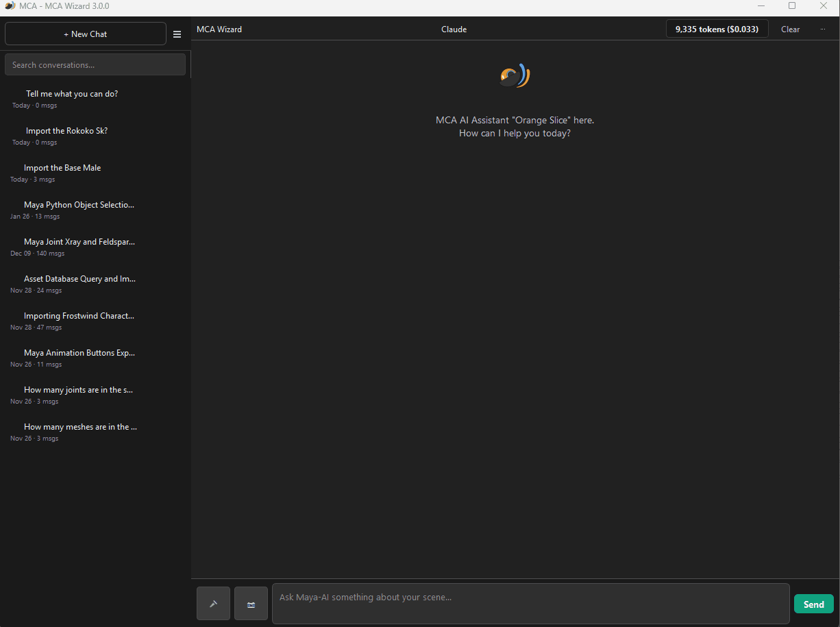Clear the current conversation
840x627 pixels.
click(790, 29)
